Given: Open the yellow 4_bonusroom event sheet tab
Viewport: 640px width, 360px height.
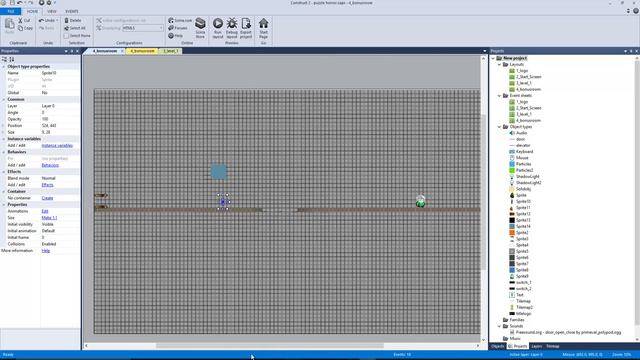Looking at the screenshot, I should tap(142, 51).
